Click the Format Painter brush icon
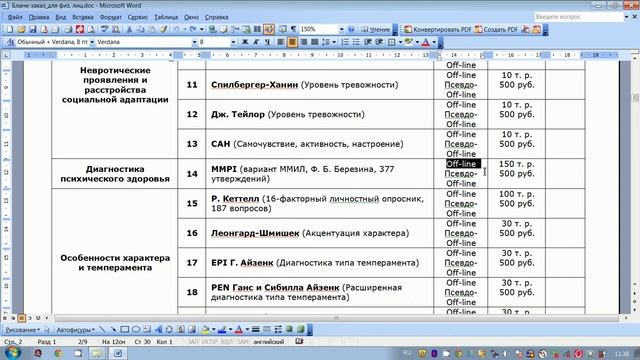This screenshot has width=640, height=360. pyautogui.click(x=163, y=29)
